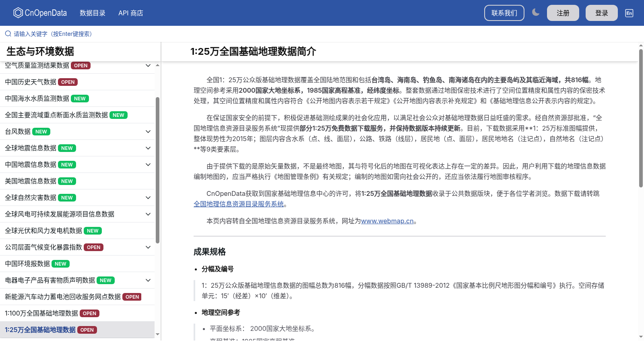Click the 1:25万全国基础地理数据简介 page title
The image size is (644, 347).
[x=253, y=52]
